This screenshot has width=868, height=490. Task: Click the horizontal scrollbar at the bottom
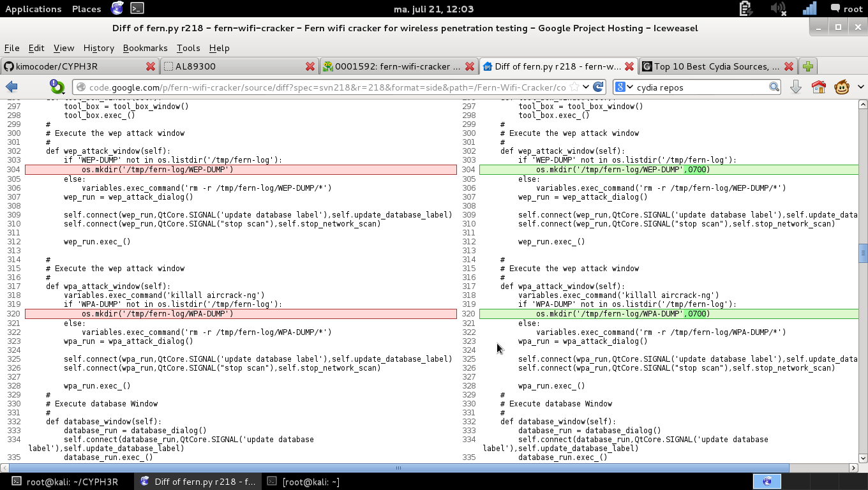click(398, 468)
